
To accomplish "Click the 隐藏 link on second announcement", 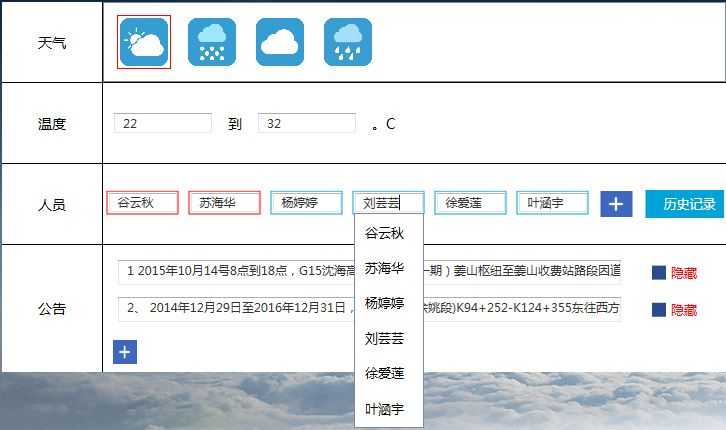I will [684, 310].
